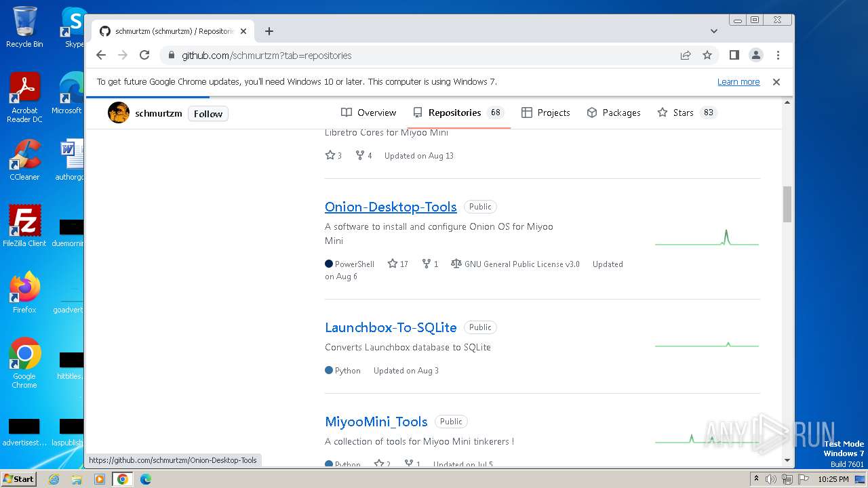The width and height of the screenshot is (868, 488).
Task: Open MiyooMini_Tools repository
Action: pos(376,422)
